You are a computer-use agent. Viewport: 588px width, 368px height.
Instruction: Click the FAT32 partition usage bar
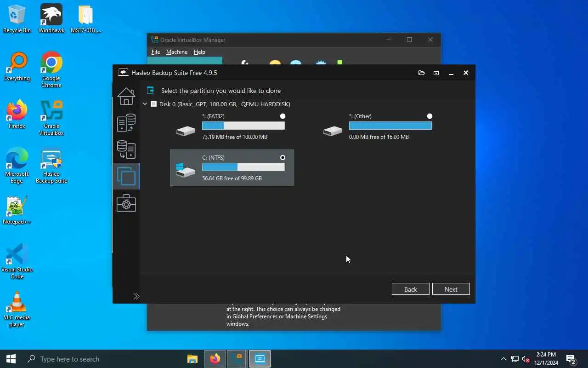[x=243, y=126]
